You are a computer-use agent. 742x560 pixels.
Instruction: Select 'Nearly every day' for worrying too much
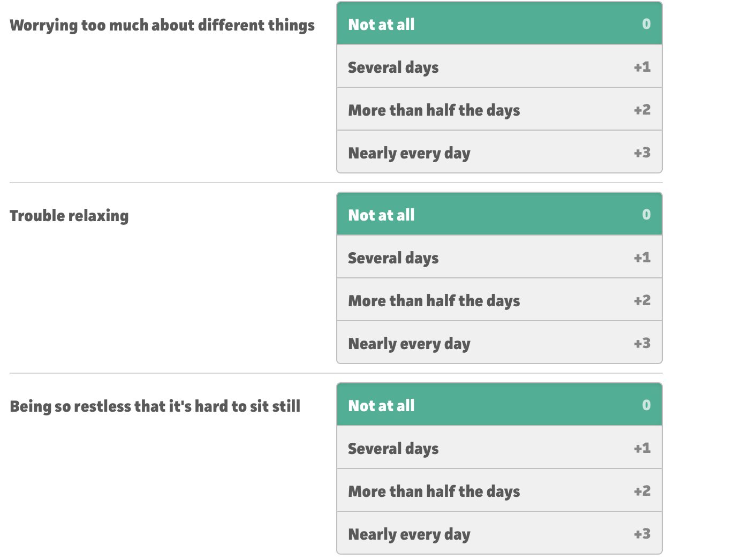[499, 152]
